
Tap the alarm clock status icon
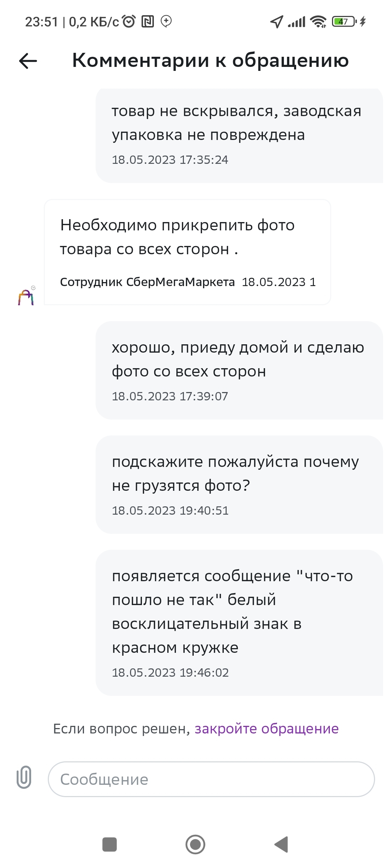tap(129, 22)
